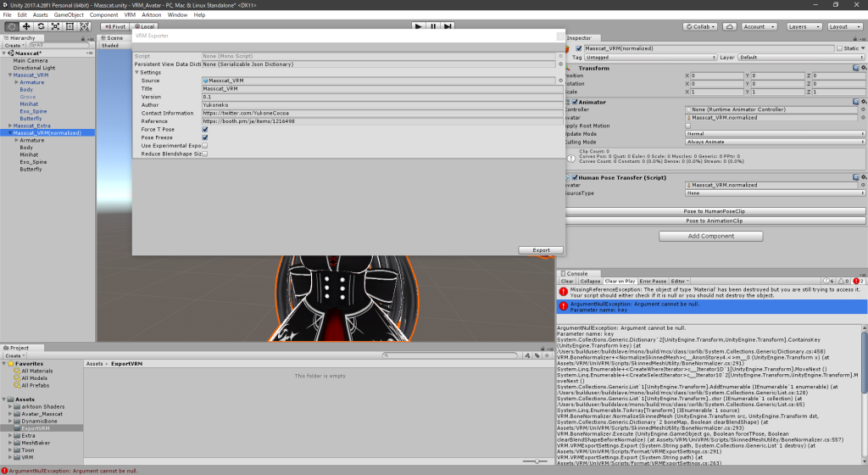Click Pose to AnimationClip button
Screen dimensions: 868x475
[x=714, y=221]
